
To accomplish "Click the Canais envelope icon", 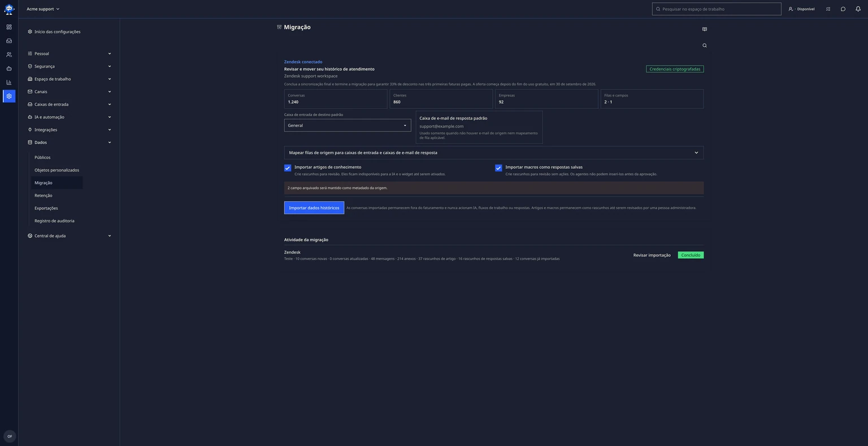I will tap(30, 91).
